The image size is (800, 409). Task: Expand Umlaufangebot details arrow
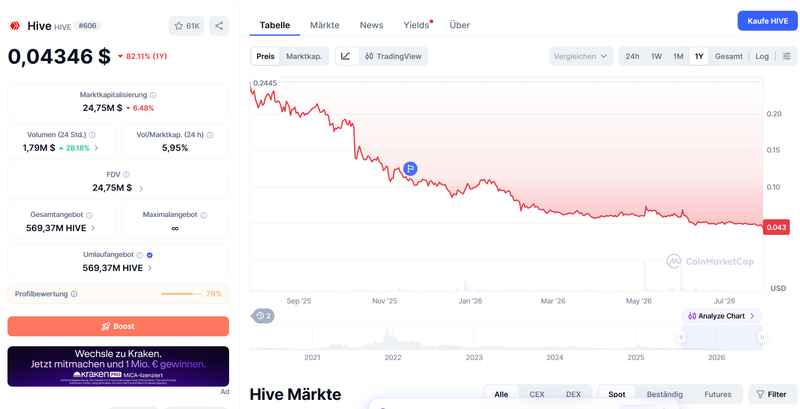point(149,268)
